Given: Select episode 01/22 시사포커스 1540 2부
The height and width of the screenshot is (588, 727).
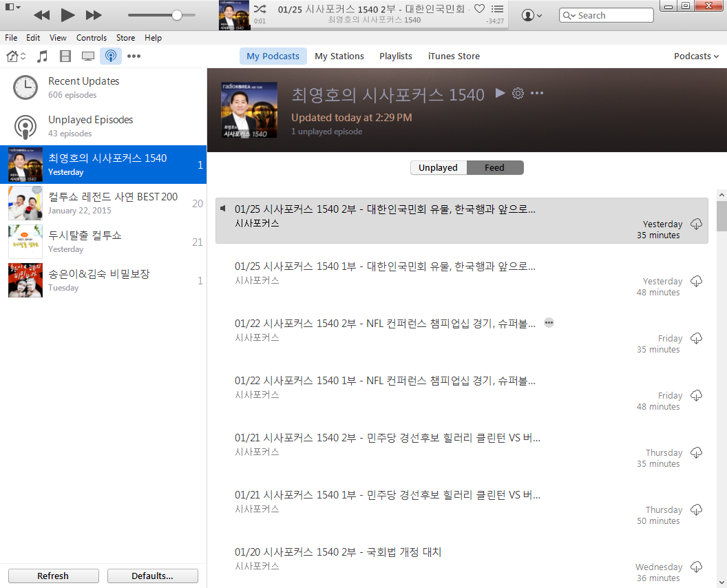Looking at the screenshot, I should pyautogui.click(x=462, y=335).
